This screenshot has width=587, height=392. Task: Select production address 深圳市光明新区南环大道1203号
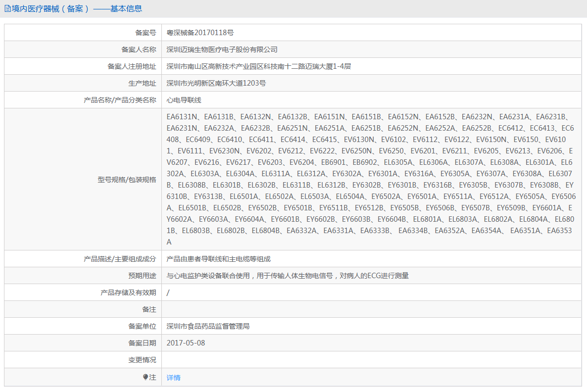(216, 83)
